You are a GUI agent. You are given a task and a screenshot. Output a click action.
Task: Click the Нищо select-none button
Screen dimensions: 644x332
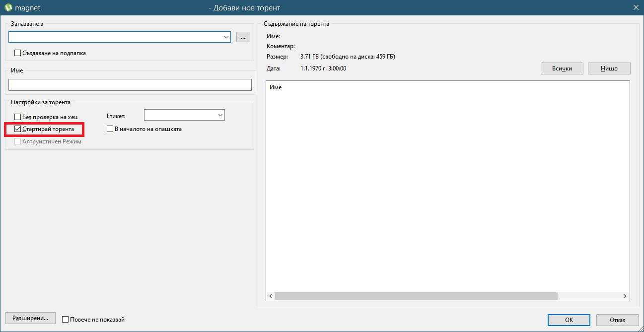pos(609,68)
